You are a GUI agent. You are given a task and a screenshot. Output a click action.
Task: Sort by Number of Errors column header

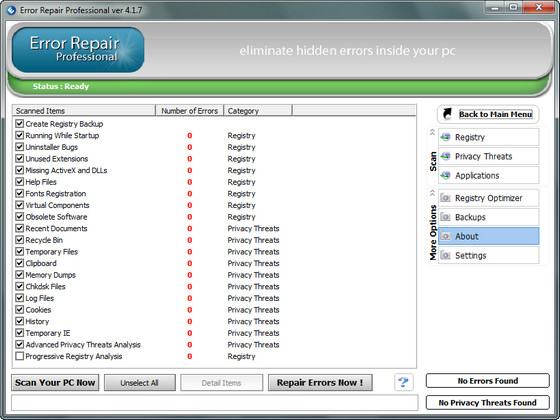pyautogui.click(x=190, y=111)
